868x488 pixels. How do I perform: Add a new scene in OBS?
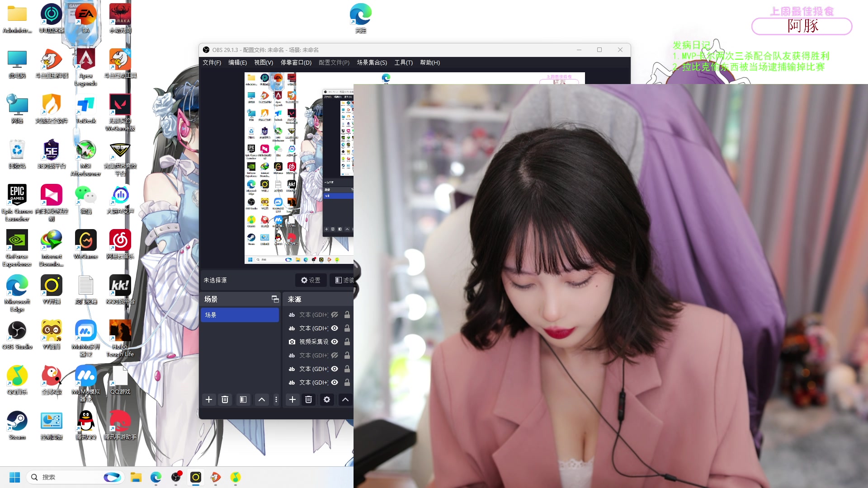tap(209, 399)
